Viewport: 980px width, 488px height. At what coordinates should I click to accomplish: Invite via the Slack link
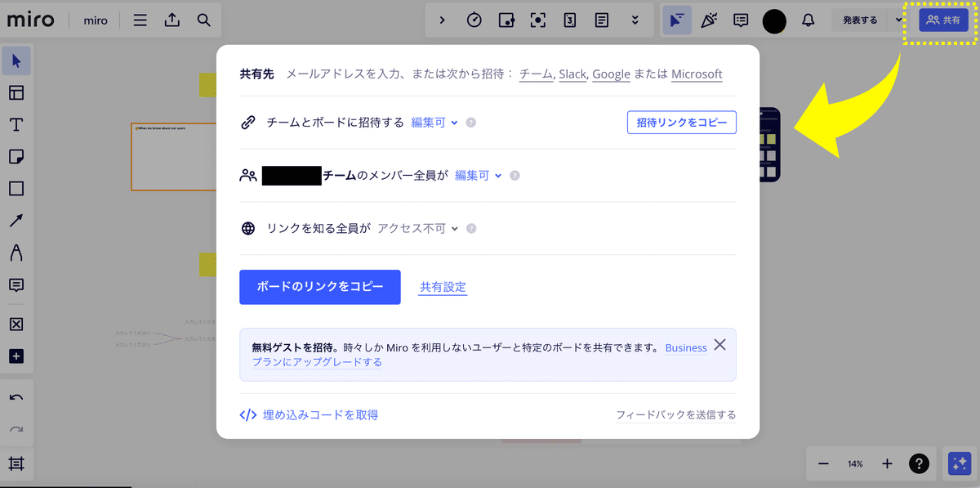pyautogui.click(x=573, y=74)
